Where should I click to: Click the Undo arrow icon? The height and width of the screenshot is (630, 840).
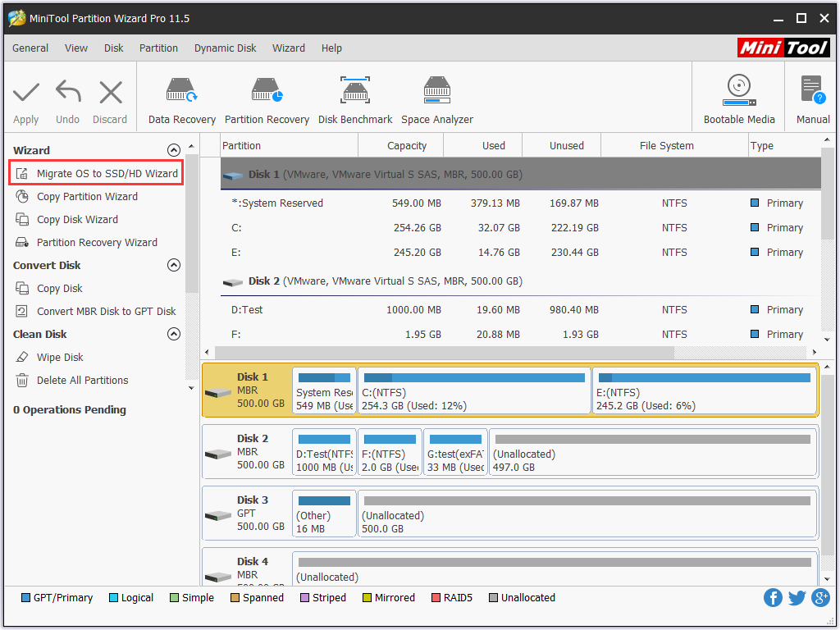pos(68,92)
